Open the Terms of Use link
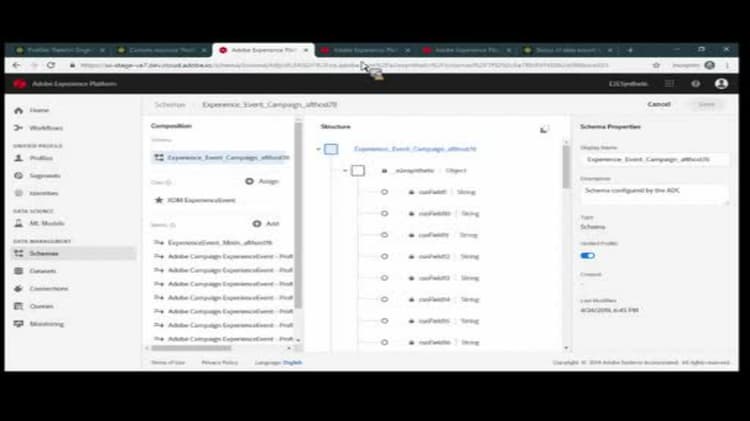This screenshot has width=750, height=421. 168,363
